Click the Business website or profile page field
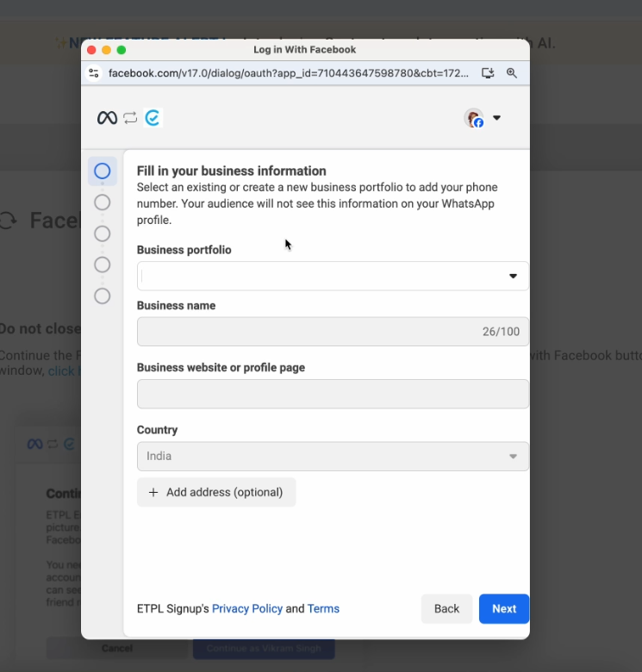Image resolution: width=642 pixels, height=672 pixels. 333,394
